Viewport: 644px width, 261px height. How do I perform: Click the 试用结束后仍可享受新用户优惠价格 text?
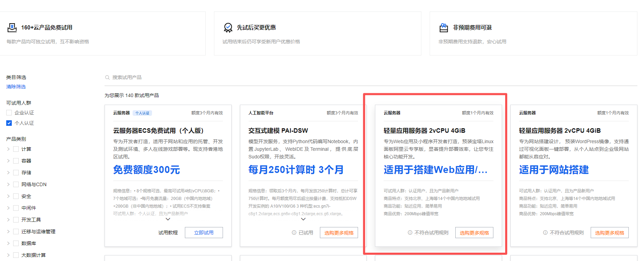tap(261, 42)
